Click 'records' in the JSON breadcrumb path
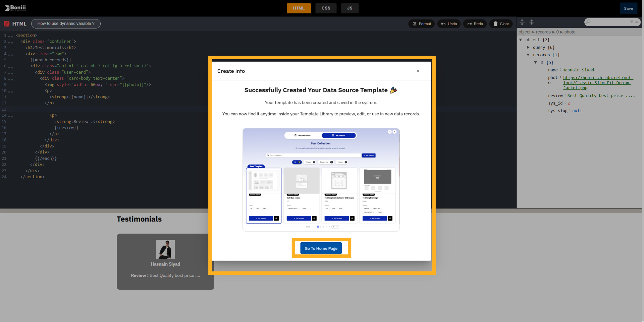644x322 pixels. click(543, 32)
